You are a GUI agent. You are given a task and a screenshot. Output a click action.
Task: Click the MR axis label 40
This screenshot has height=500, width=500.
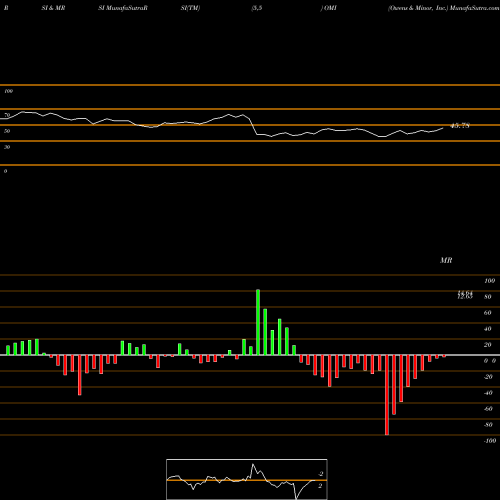pos(488,329)
